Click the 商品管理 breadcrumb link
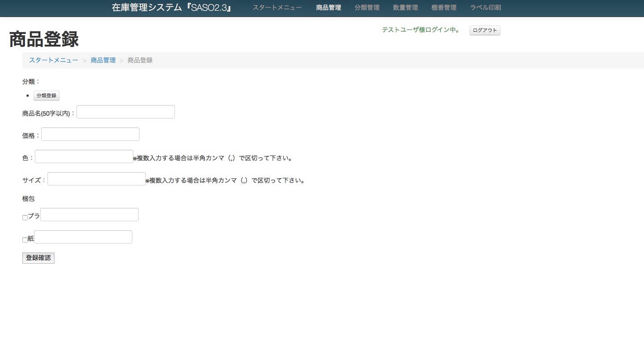Screen dimensions: 644x362 (x=103, y=60)
